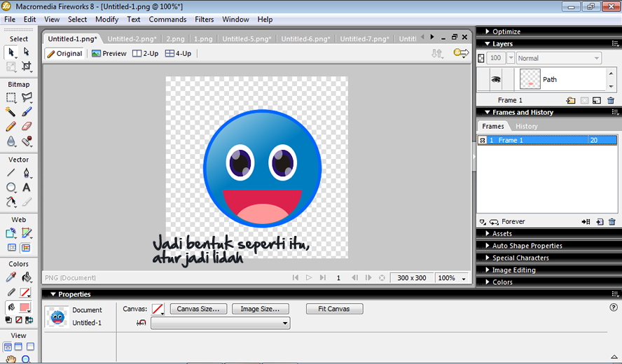Open the fill color swatch
The height and width of the screenshot is (364, 622).
click(x=25, y=307)
